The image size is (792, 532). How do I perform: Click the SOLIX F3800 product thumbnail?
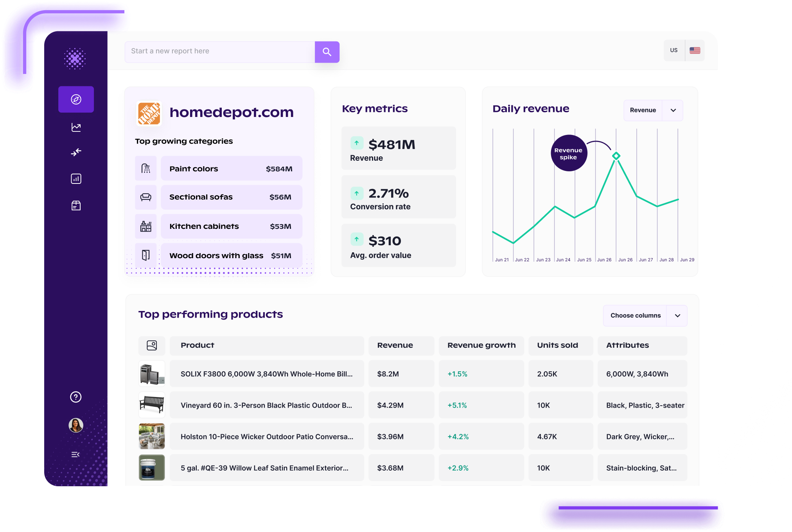coord(152,374)
